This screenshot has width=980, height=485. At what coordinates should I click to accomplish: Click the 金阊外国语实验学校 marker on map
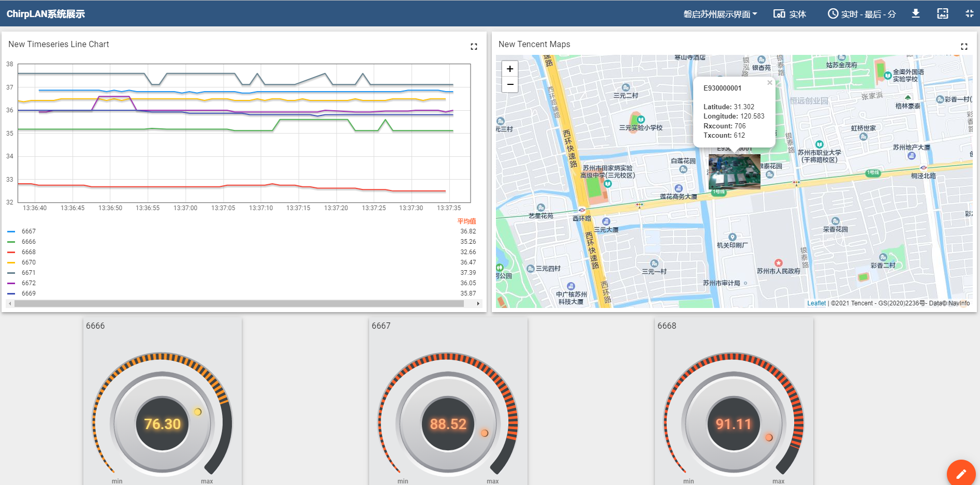point(888,76)
